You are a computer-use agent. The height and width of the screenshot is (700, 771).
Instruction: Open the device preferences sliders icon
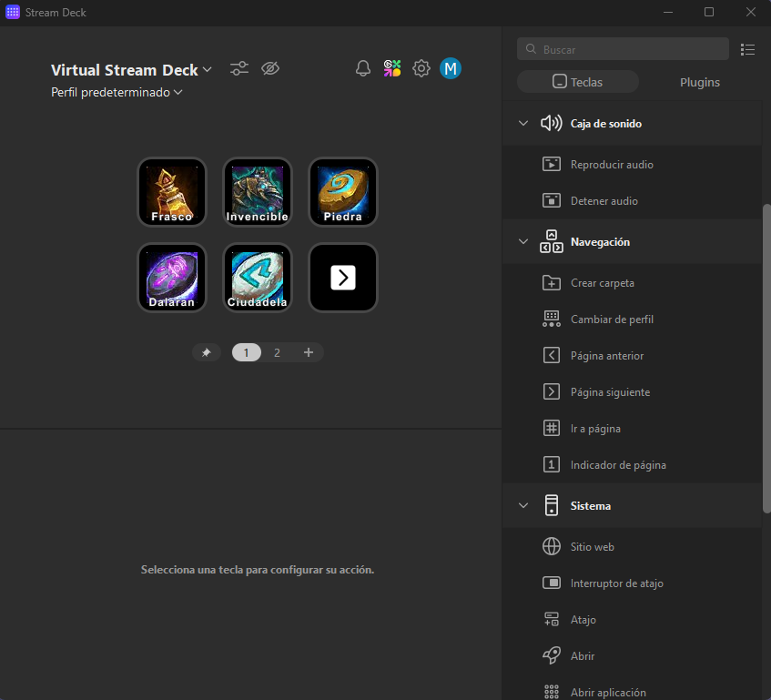[x=239, y=68]
